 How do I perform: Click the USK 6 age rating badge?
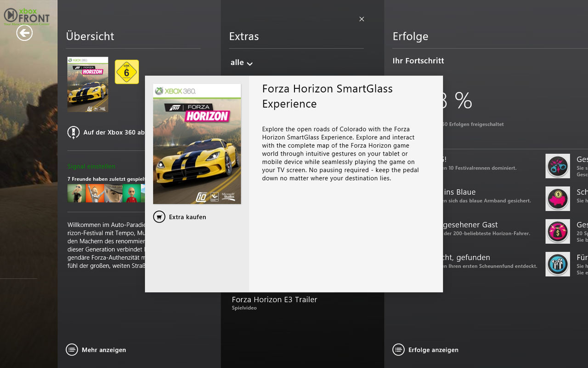pos(126,72)
